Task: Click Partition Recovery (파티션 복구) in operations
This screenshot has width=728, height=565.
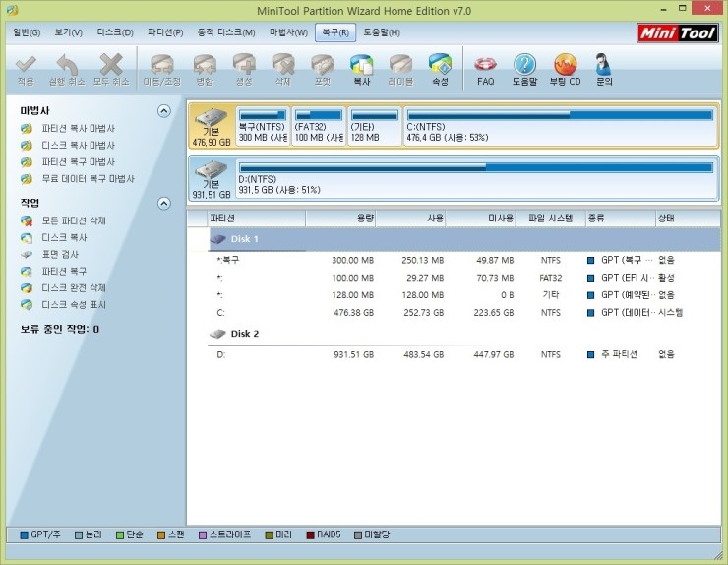Action: 64,271
